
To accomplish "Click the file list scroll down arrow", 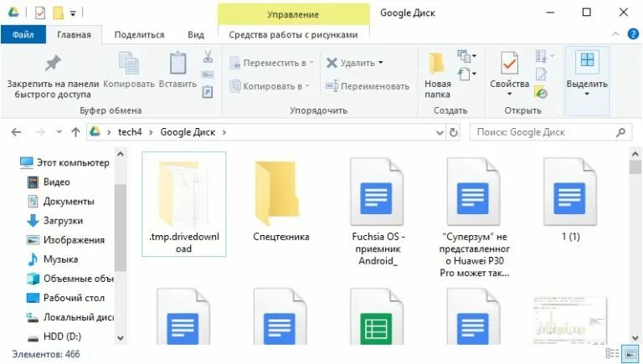I will 635,338.
